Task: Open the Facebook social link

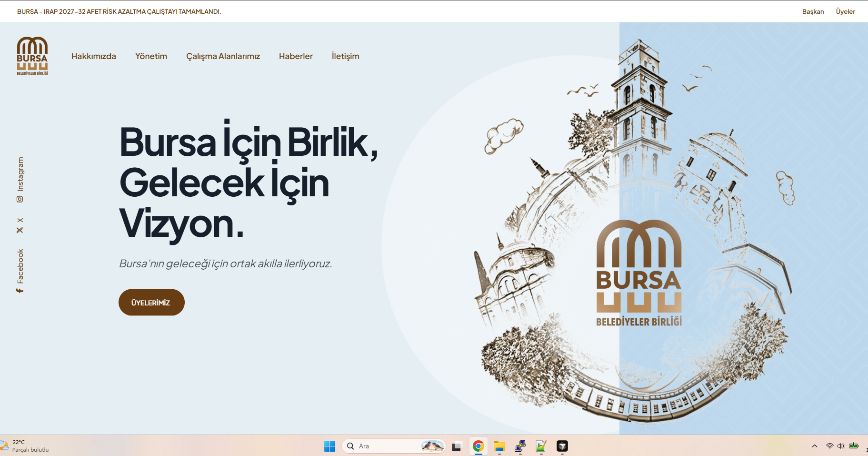Action: 20,271
